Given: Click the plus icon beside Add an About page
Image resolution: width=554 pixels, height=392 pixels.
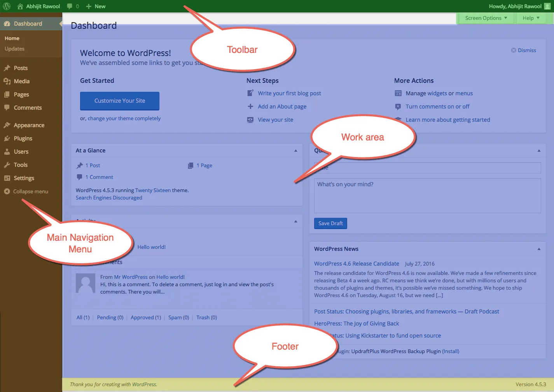Looking at the screenshot, I should [x=250, y=107].
